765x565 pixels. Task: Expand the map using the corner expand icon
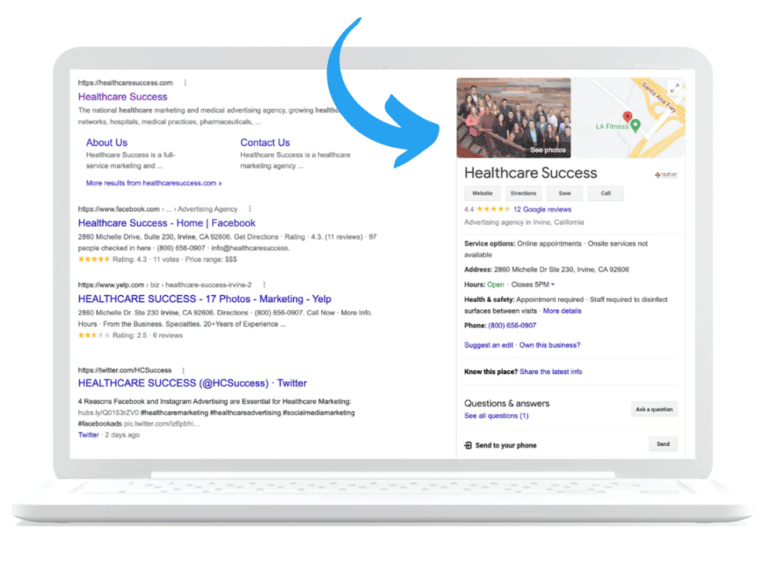coord(675,88)
